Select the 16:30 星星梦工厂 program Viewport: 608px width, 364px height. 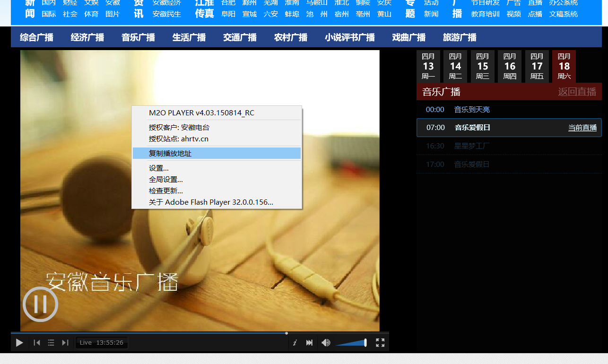pos(509,146)
